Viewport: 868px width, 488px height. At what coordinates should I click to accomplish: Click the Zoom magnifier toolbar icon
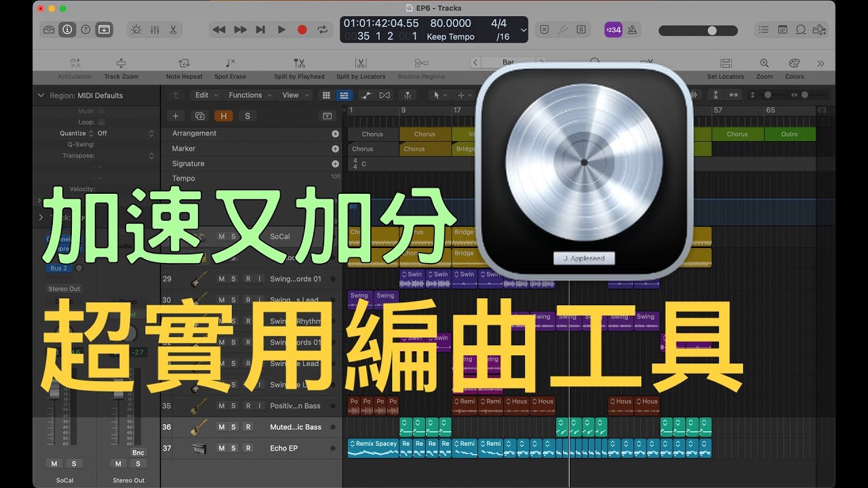pos(764,63)
